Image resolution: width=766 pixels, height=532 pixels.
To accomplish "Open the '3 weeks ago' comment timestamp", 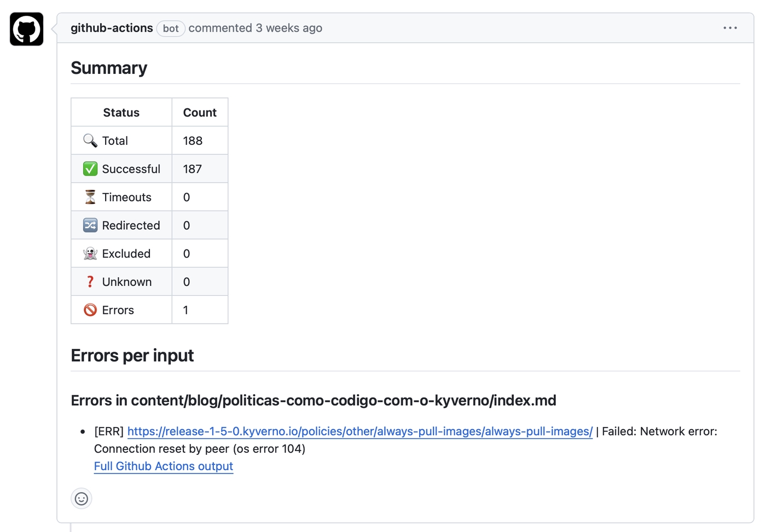I will [x=288, y=28].
